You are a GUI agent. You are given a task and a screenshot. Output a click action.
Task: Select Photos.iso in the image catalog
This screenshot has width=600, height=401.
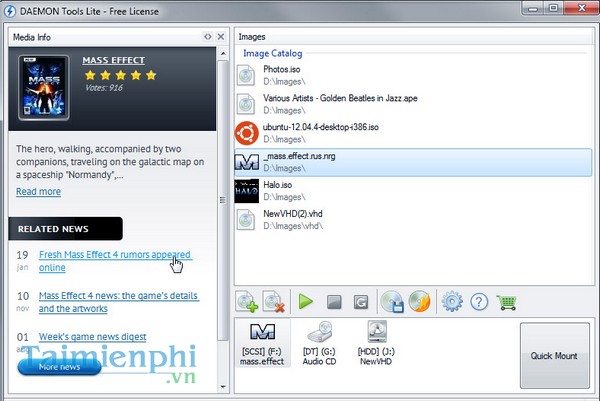(x=413, y=75)
